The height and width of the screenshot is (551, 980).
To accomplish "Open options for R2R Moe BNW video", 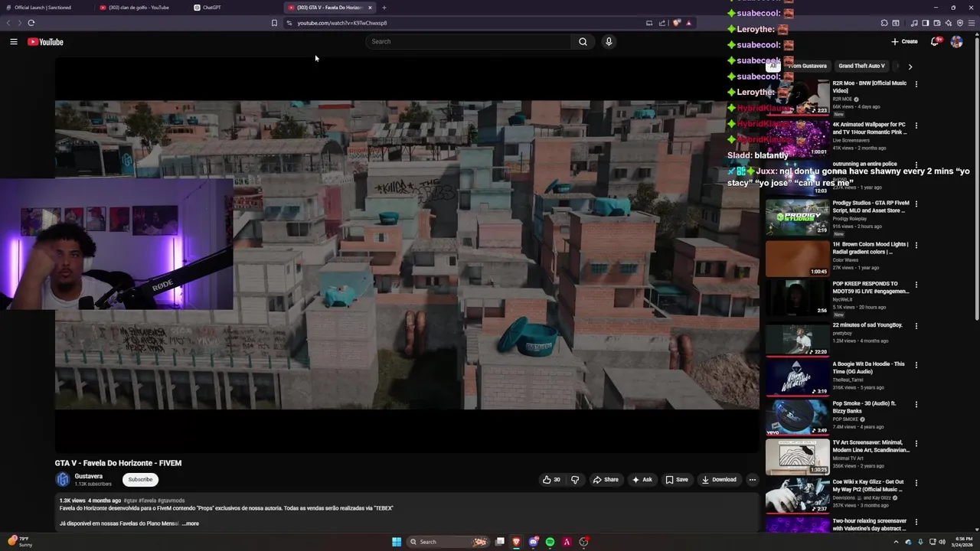I will [916, 84].
